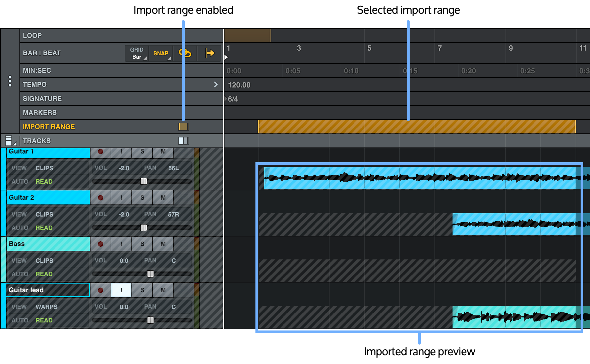The height and width of the screenshot is (364, 590).
Task: Click the track width display icon right of TRACKS
Action: (x=183, y=140)
